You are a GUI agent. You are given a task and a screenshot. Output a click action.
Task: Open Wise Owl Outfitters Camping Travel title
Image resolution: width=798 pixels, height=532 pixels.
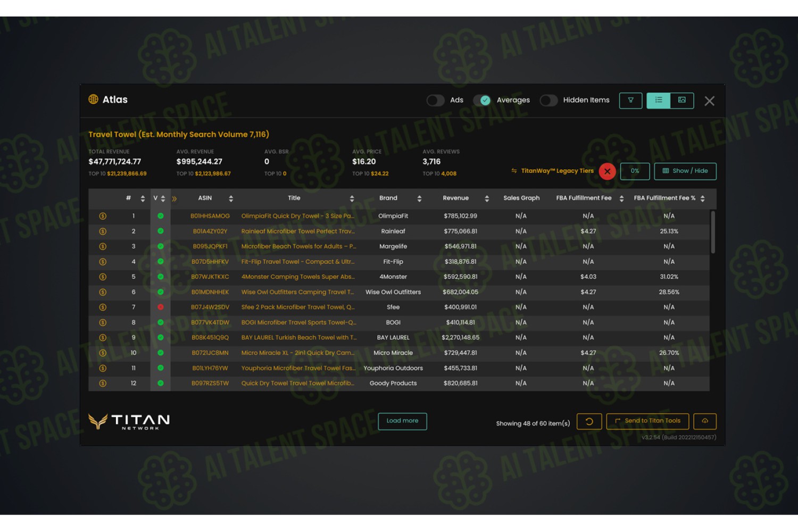tap(298, 292)
